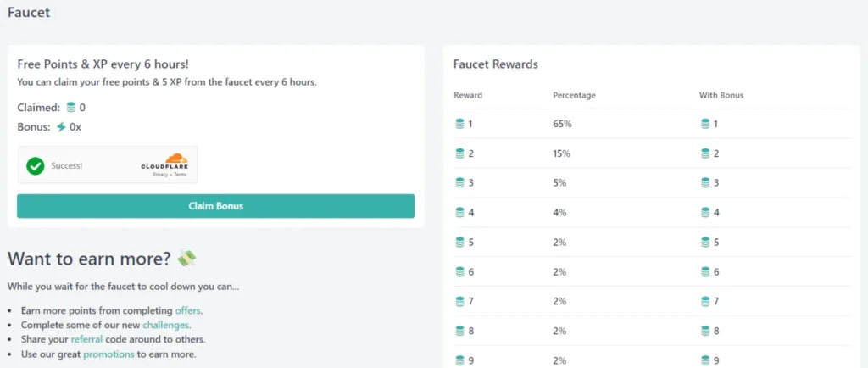Click With Bonus coin icon for 7
The image size is (868, 368).
[705, 302]
